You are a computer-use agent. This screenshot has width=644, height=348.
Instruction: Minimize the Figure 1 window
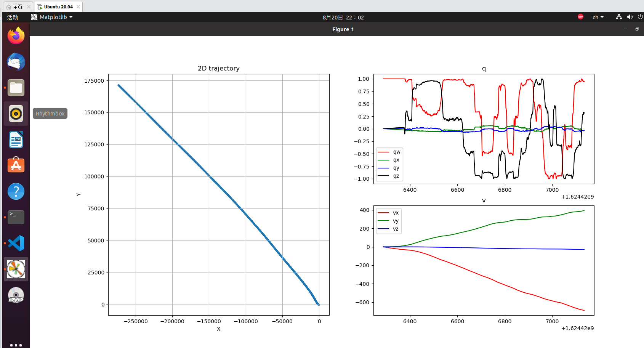click(x=624, y=29)
